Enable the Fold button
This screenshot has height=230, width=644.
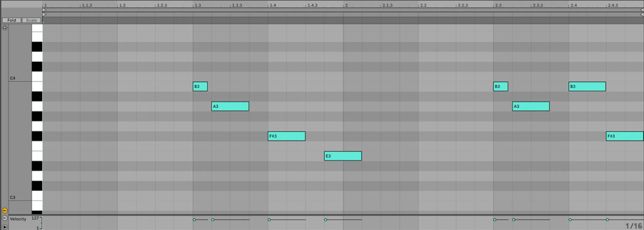[11, 20]
